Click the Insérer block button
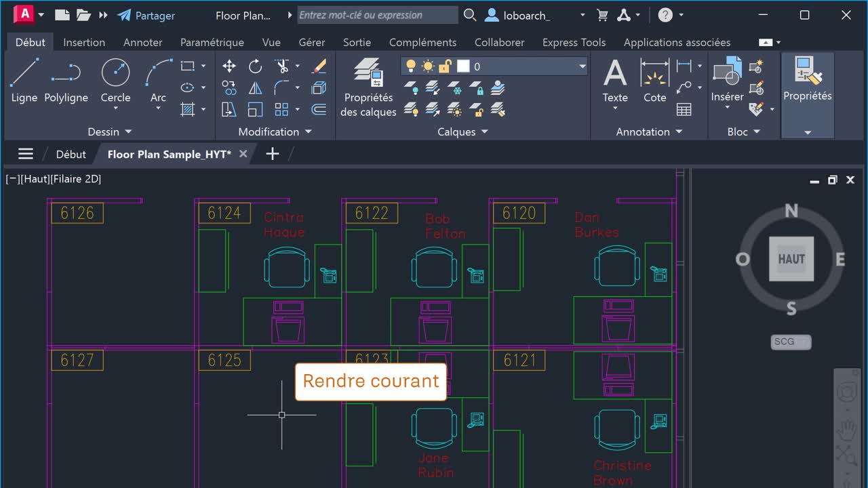The width and height of the screenshot is (868, 488). [x=727, y=81]
